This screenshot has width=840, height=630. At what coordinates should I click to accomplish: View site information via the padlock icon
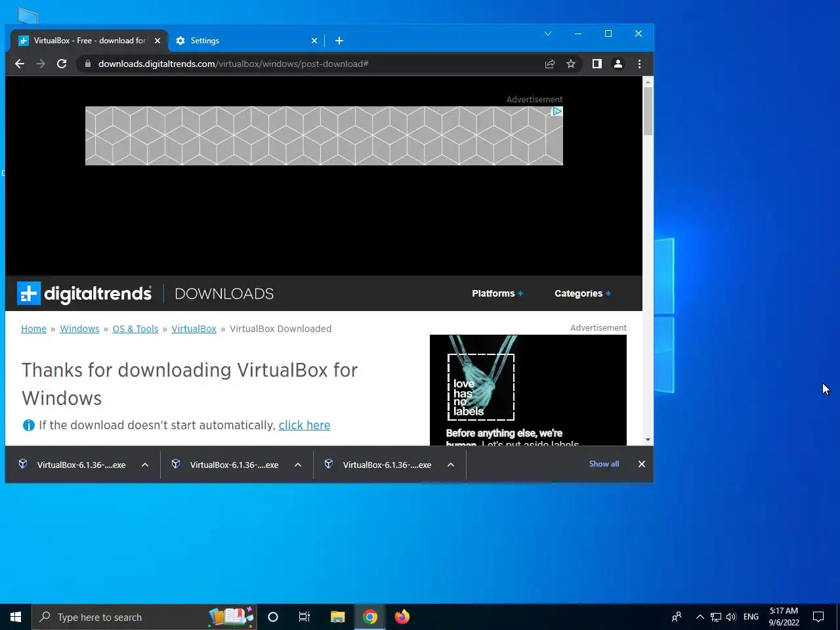point(88,64)
